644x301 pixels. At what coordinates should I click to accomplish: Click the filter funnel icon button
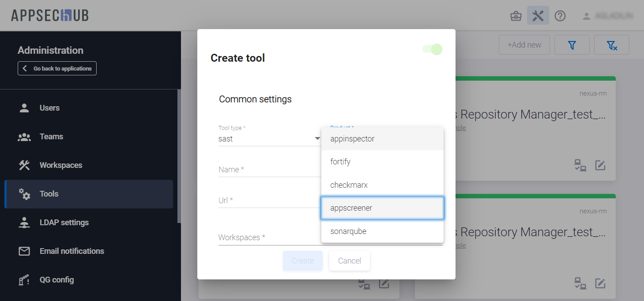click(572, 45)
